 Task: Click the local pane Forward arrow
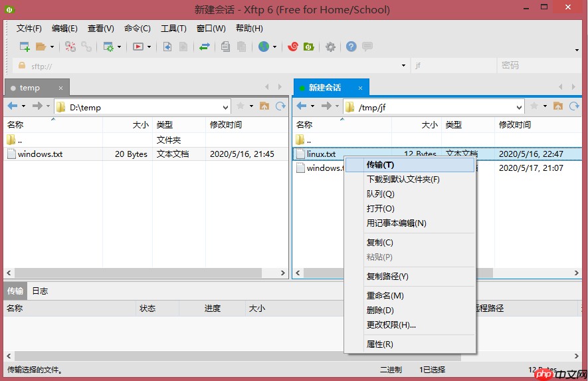click(x=37, y=106)
